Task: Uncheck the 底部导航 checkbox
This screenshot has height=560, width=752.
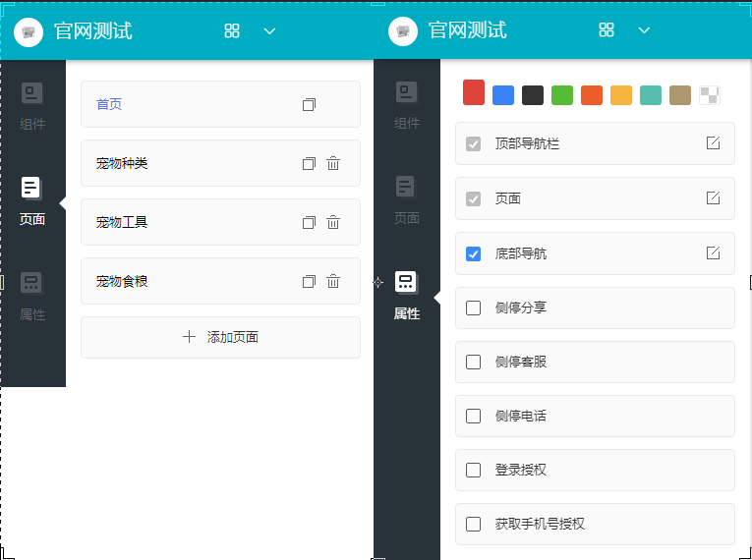Action: pos(474,253)
